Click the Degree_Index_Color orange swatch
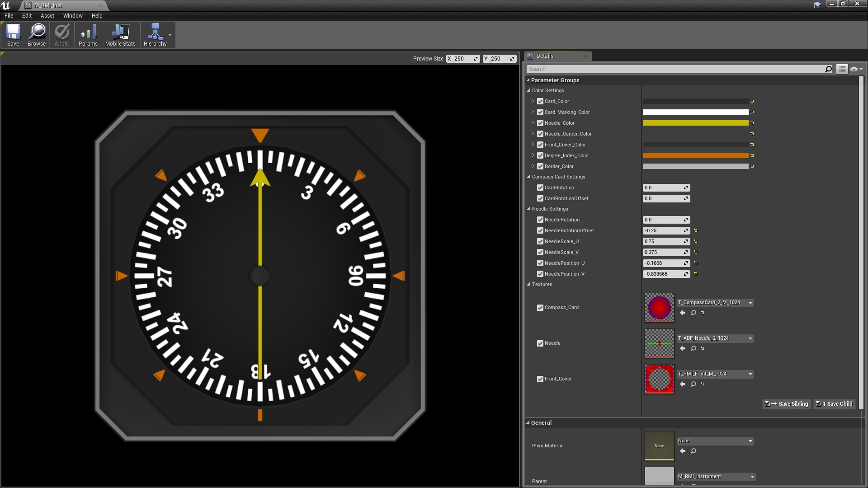This screenshot has height=488, width=868. tap(696, 155)
